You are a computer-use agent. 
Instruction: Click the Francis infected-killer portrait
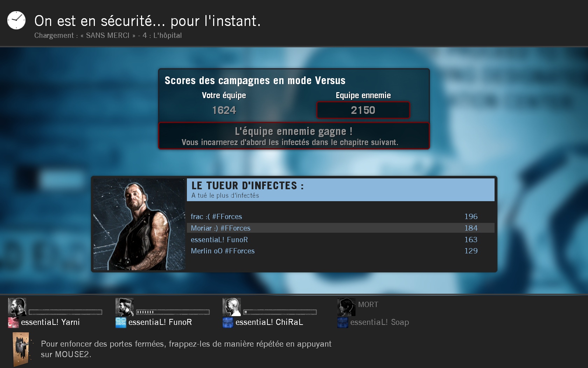pos(139,224)
